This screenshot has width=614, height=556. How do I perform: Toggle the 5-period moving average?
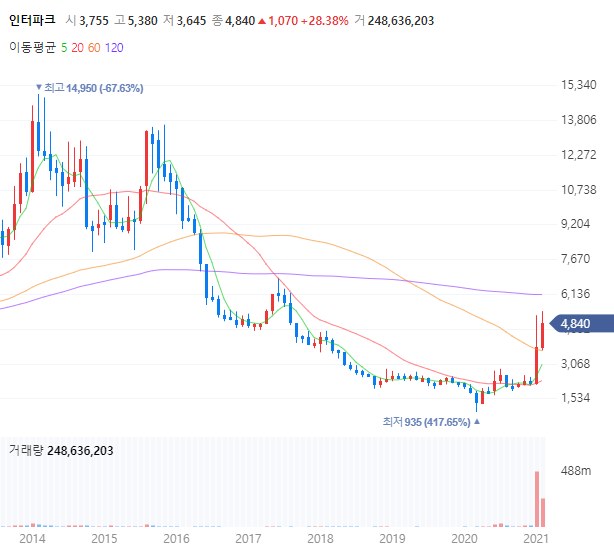coord(64,48)
